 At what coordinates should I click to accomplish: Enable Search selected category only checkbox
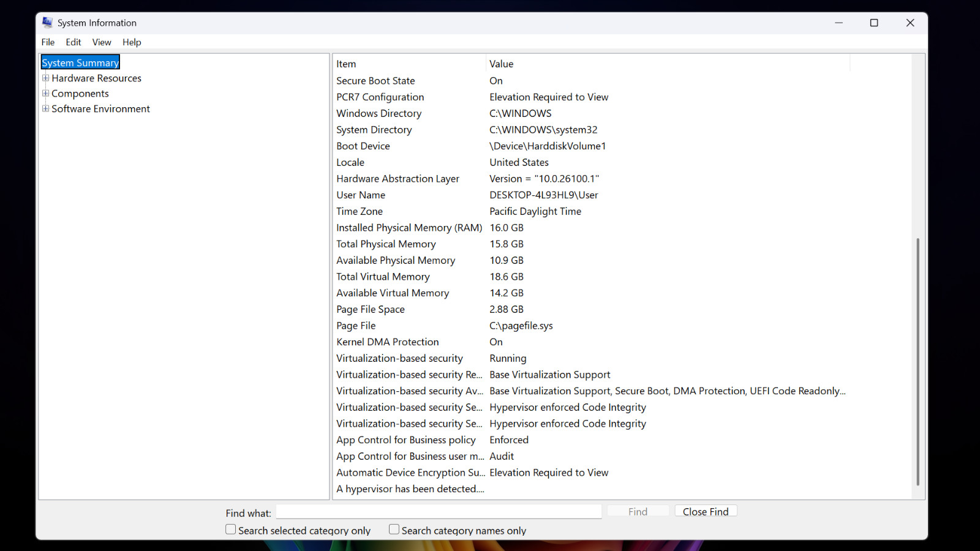(x=230, y=530)
